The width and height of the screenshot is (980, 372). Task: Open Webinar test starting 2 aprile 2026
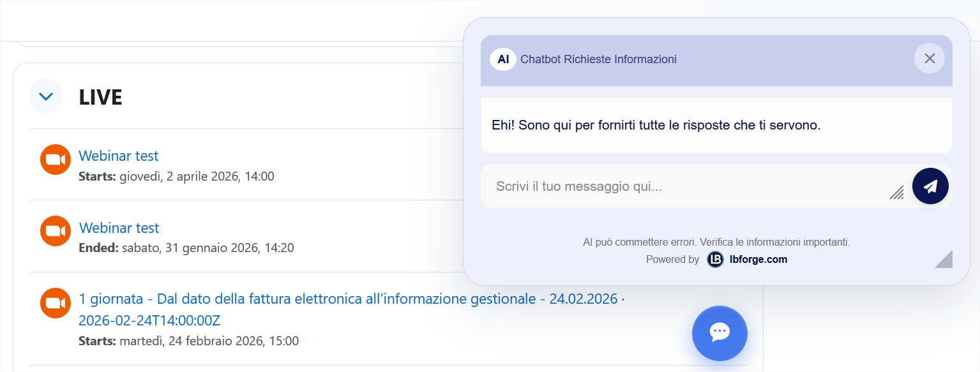[118, 156]
